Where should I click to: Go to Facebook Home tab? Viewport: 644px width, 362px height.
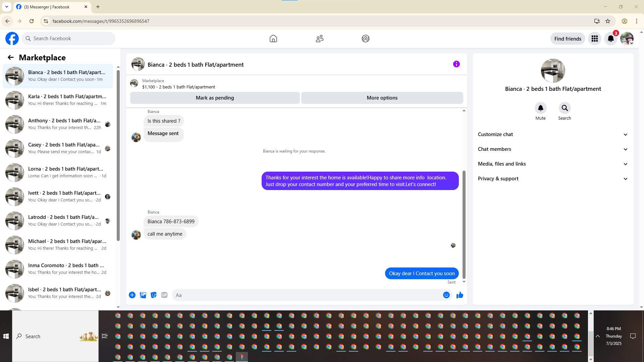[273, 39]
